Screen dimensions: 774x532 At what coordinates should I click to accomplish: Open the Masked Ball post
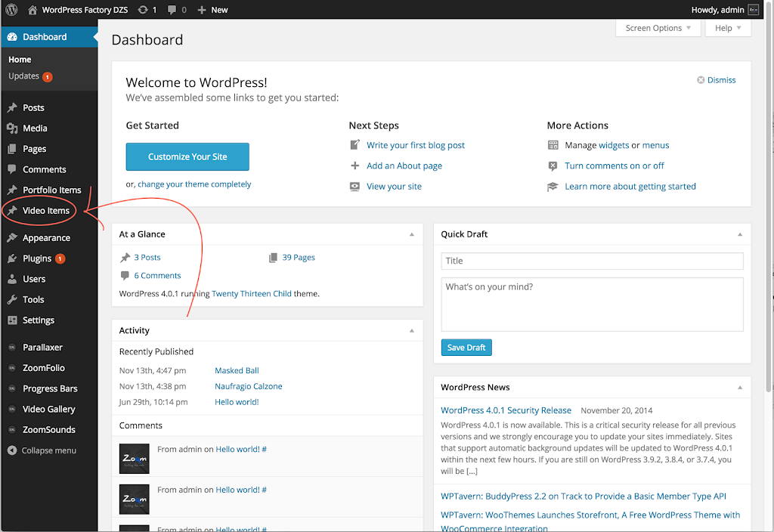point(237,370)
